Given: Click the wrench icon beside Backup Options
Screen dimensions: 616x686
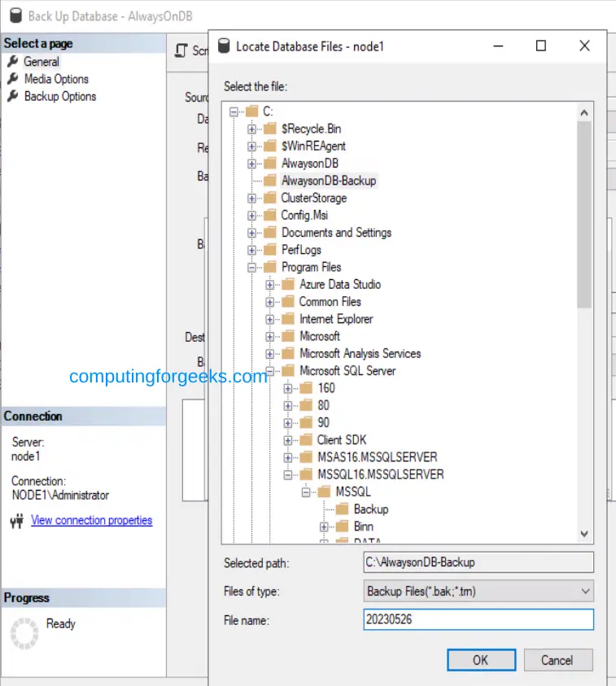Looking at the screenshot, I should tap(13, 96).
